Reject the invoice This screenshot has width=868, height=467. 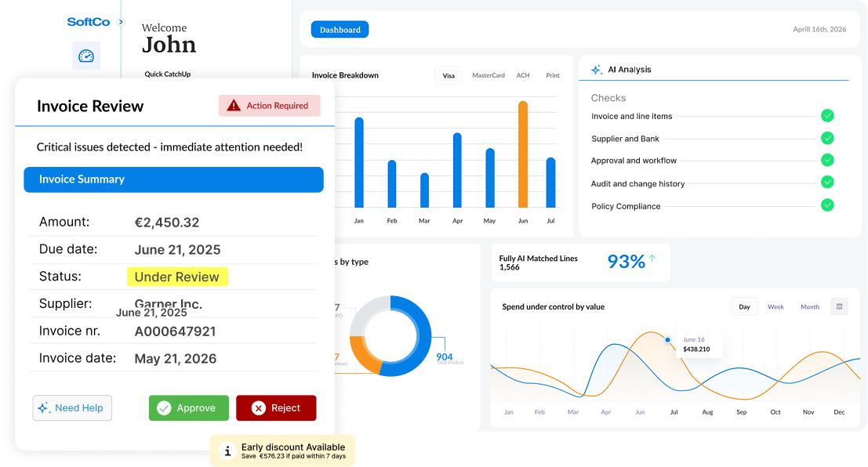[x=276, y=407]
